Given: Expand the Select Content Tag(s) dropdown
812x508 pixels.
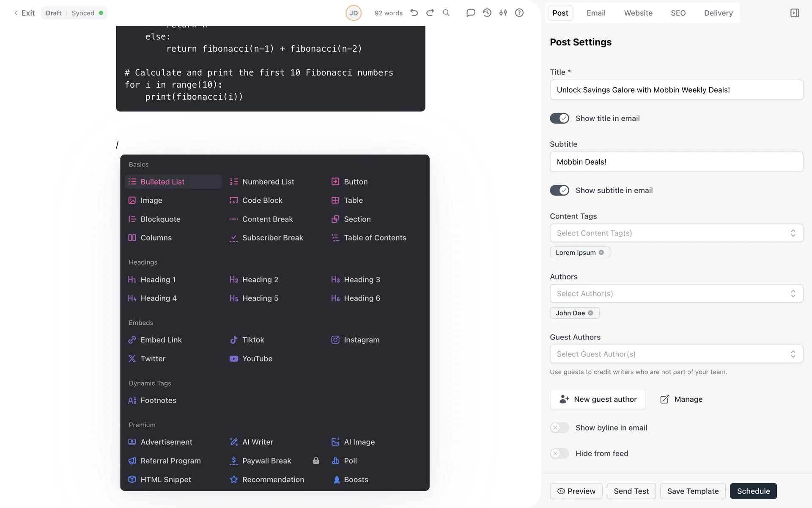Looking at the screenshot, I should [676, 233].
